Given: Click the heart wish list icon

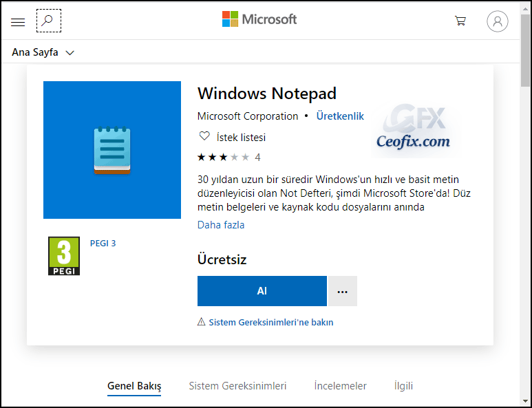Looking at the screenshot, I should pos(204,136).
